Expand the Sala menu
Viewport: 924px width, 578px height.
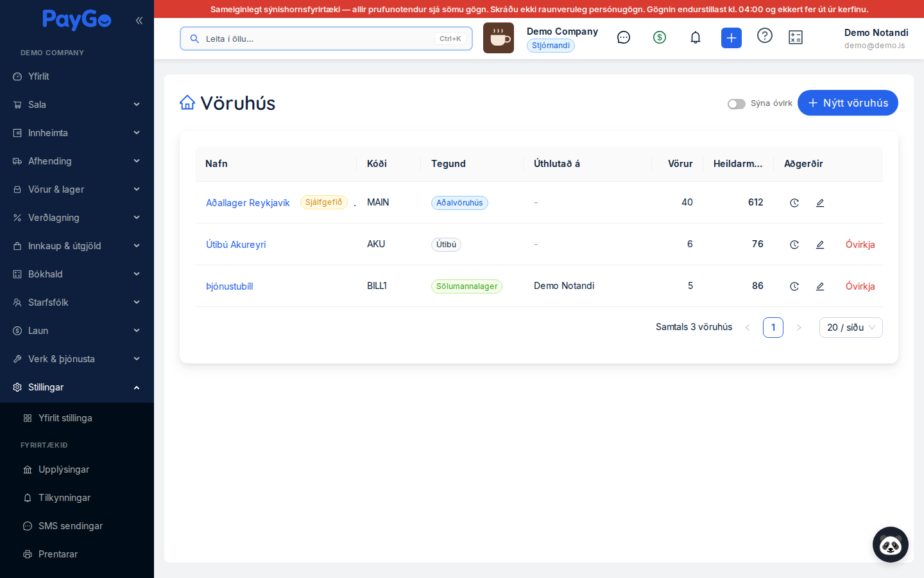tap(77, 105)
